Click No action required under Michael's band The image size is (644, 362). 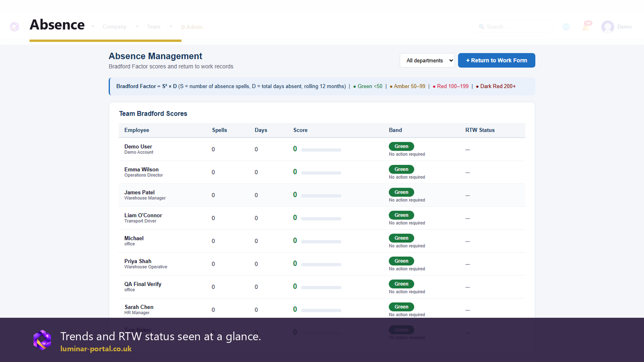coord(407,246)
